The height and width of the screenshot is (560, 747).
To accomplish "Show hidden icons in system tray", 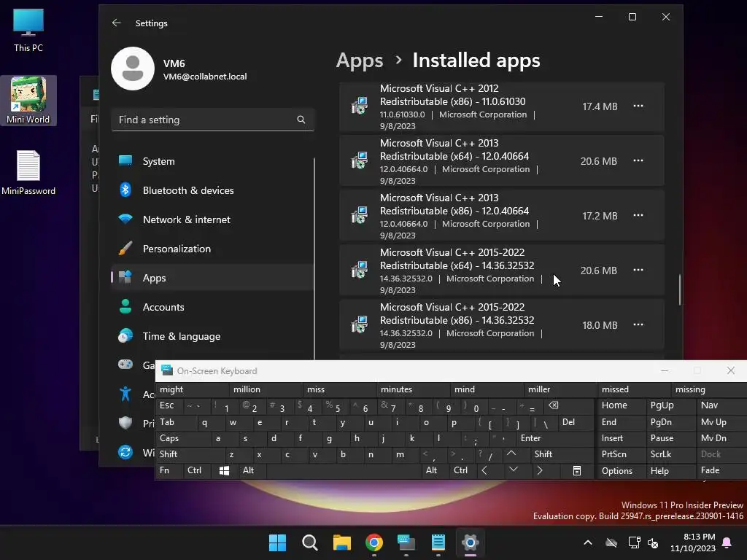I will [588, 542].
